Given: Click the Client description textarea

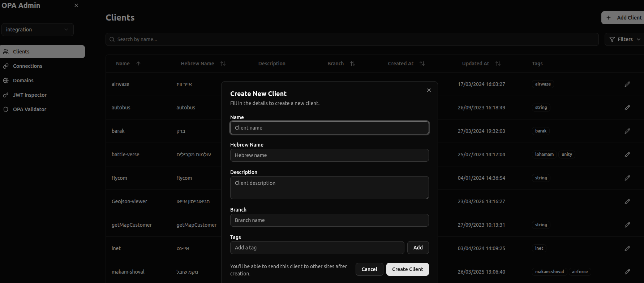Looking at the screenshot, I should click(x=330, y=188).
